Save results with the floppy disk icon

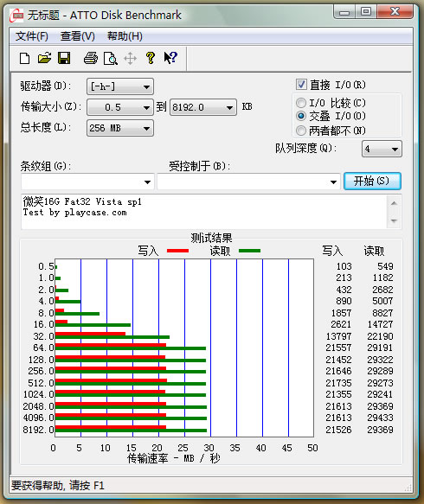pos(64,58)
